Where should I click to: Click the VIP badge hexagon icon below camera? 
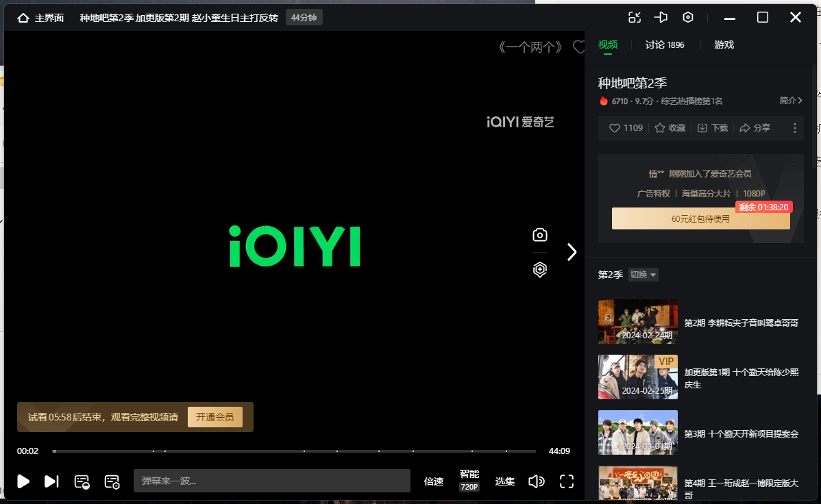coord(539,270)
